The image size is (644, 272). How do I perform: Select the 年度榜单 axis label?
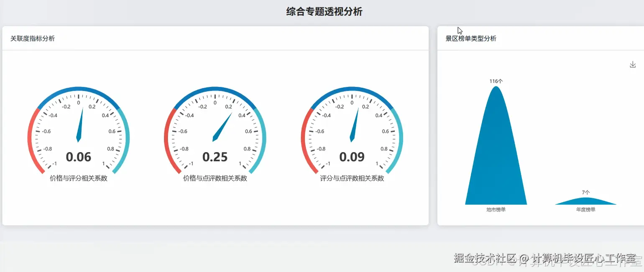pyautogui.click(x=585, y=209)
